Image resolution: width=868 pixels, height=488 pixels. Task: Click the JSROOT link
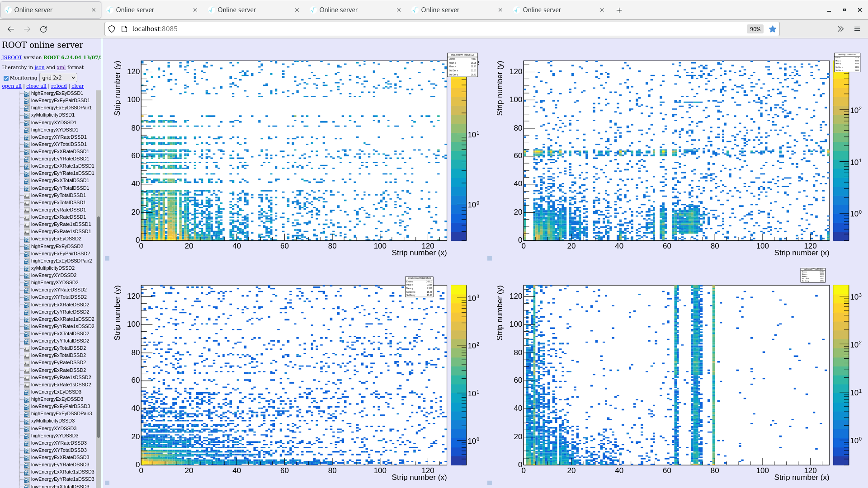(x=12, y=57)
